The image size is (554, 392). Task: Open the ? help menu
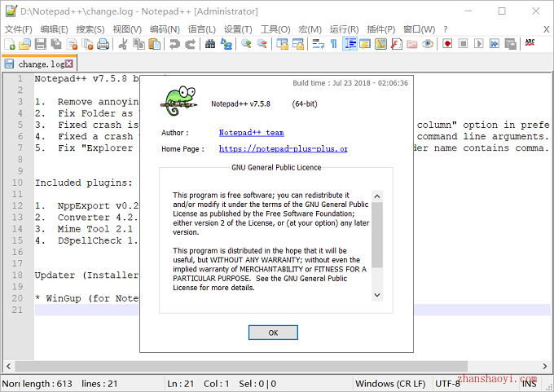pos(446,29)
